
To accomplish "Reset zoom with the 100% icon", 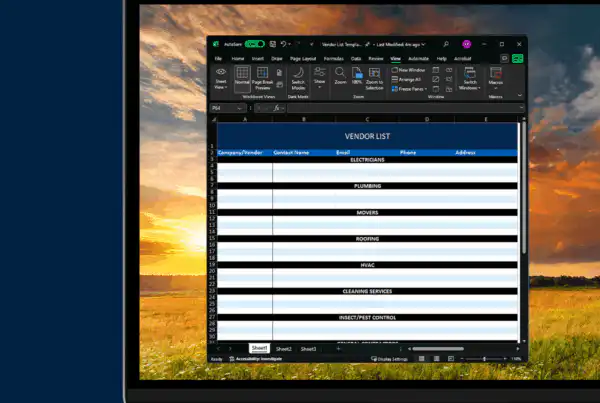I will (x=357, y=76).
